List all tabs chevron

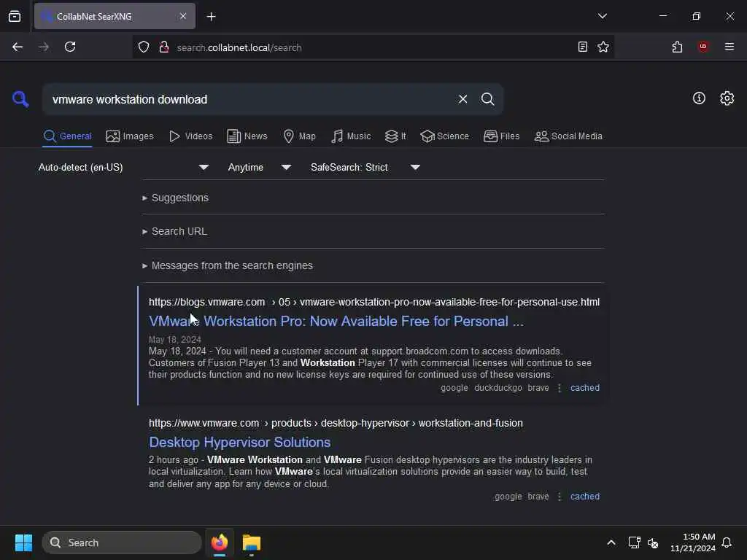[x=602, y=16]
